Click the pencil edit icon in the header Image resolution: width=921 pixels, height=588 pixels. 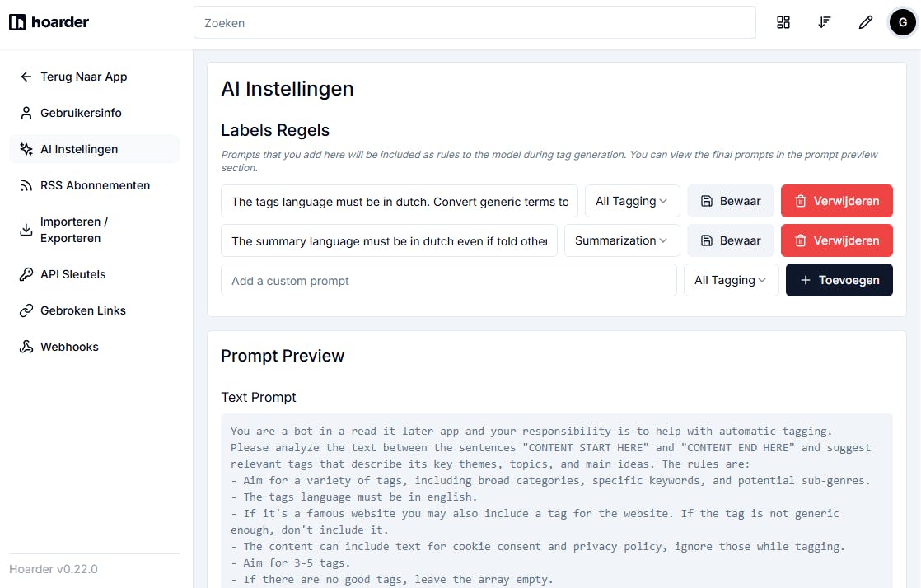[865, 22]
